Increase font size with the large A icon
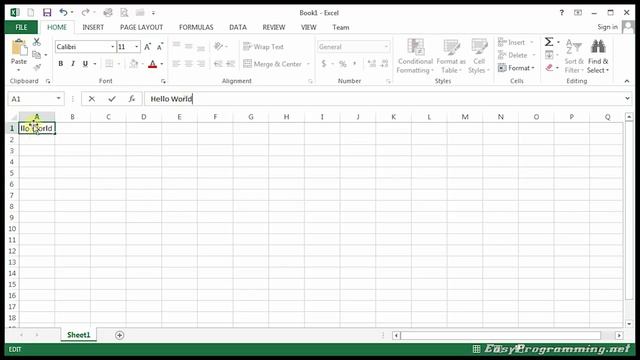640x360 pixels. click(x=147, y=47)
